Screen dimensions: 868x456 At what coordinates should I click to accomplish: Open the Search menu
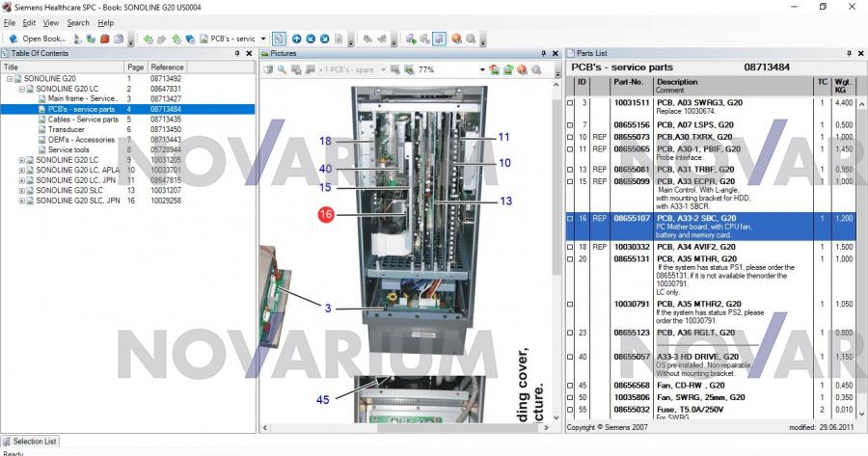click(x=78, y=22)
